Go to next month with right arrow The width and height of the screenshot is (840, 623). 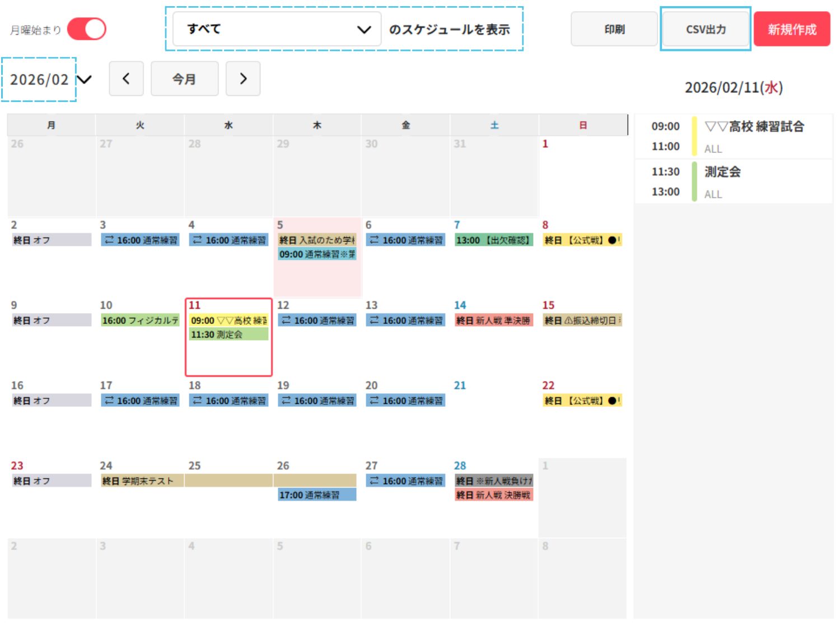[243, 79]
